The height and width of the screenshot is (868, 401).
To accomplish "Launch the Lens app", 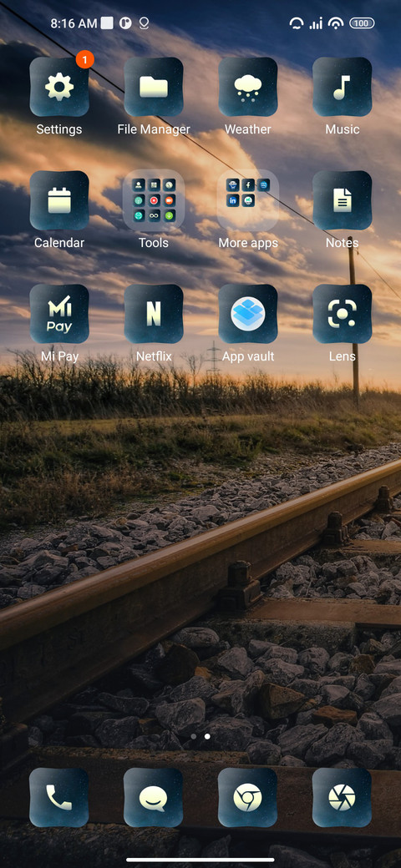I will coord(342,314).
